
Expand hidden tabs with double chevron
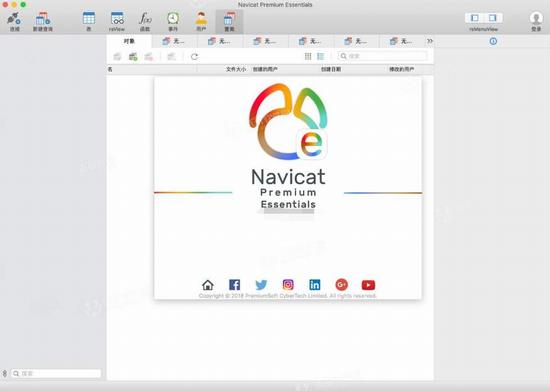(430, 41)
